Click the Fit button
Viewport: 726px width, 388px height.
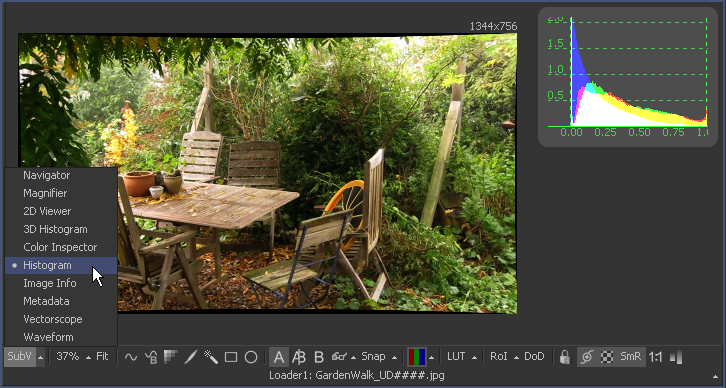(x=102, y=357)
